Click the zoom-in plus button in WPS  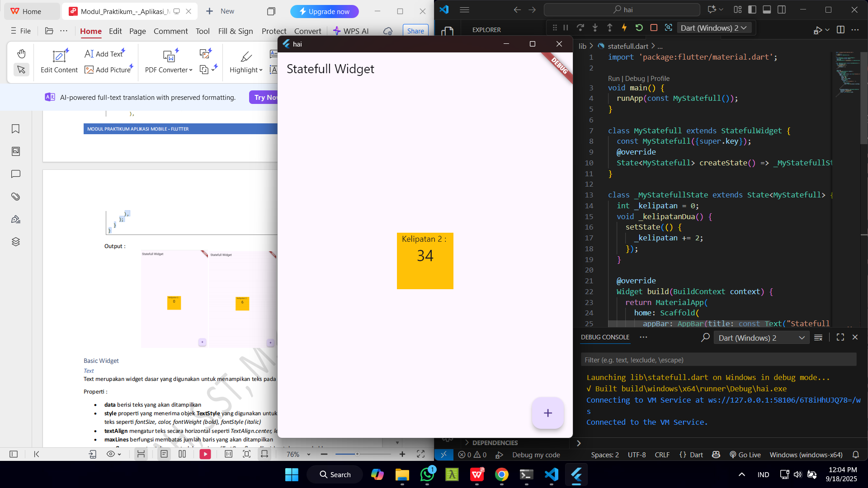[402, 454]
